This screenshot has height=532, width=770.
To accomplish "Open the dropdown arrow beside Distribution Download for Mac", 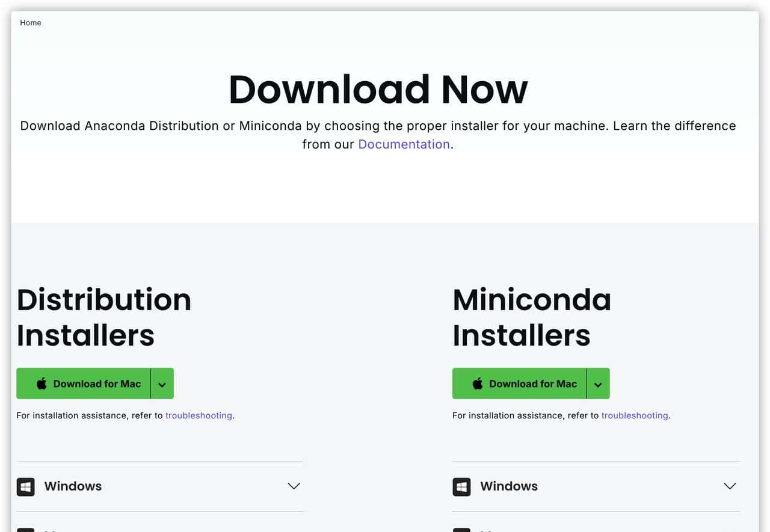I will click(x=162, y=384).
